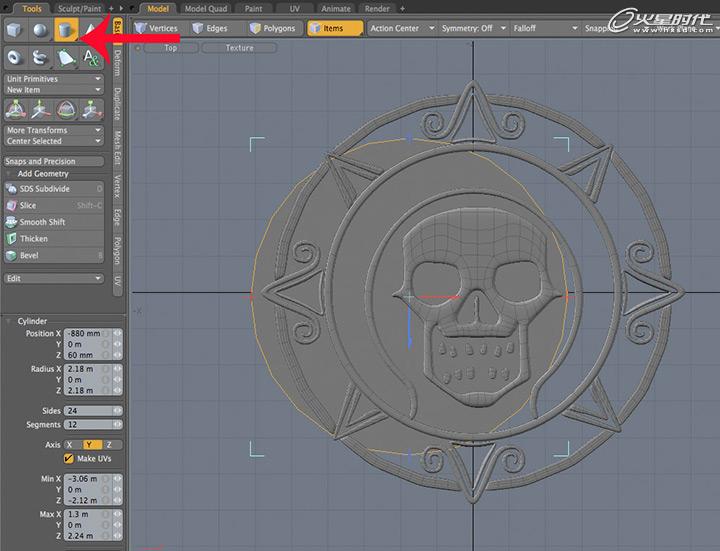This screenshot has width=720, height=551.
Task: Switch to the Sculpt/Paint tab
Action: [81, 8]
